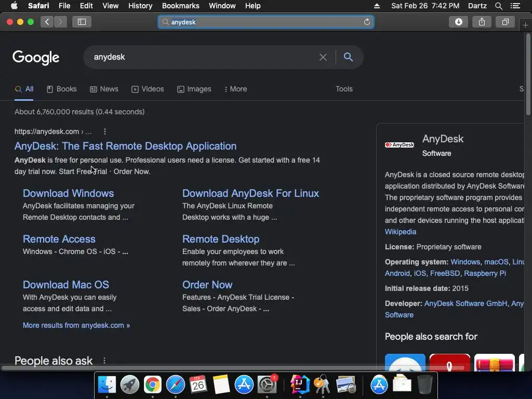Switch to the News results tab
This screenshot has height=399, width=532.
(x=104, y=89)
